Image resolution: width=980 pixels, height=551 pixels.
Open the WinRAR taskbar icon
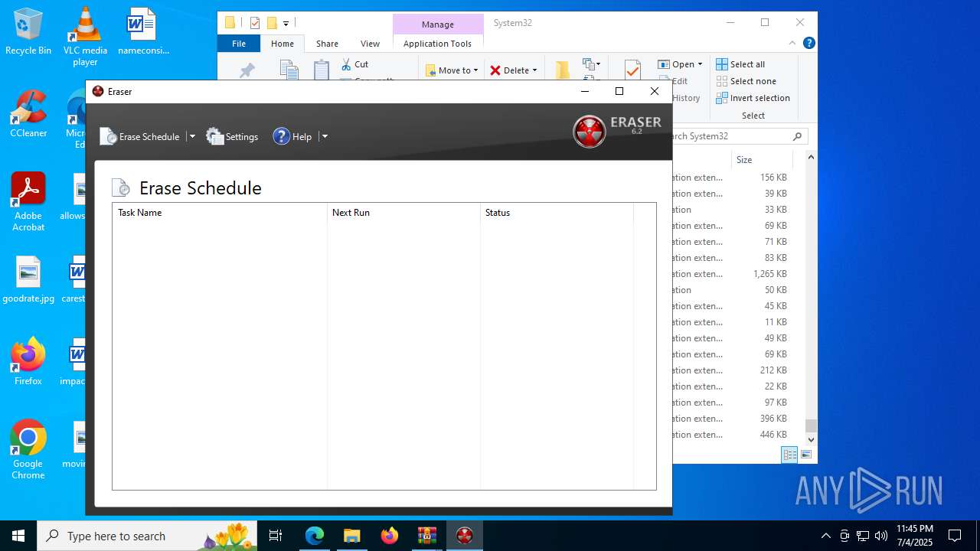[426, 536]
